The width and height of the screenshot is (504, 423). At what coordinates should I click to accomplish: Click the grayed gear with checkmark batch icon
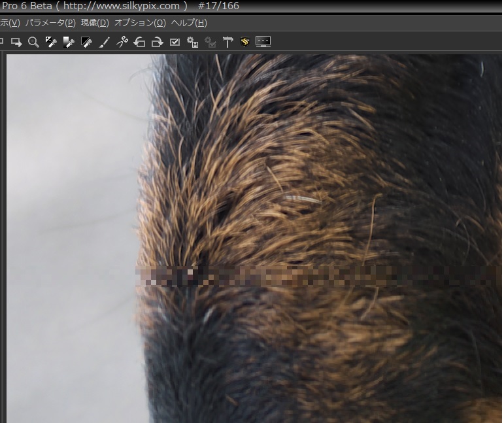tap(210, 42)
